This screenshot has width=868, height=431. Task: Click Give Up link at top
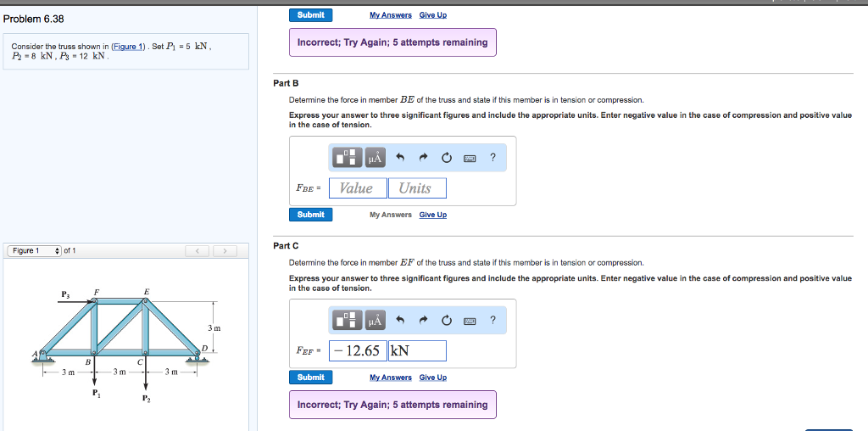433,15
